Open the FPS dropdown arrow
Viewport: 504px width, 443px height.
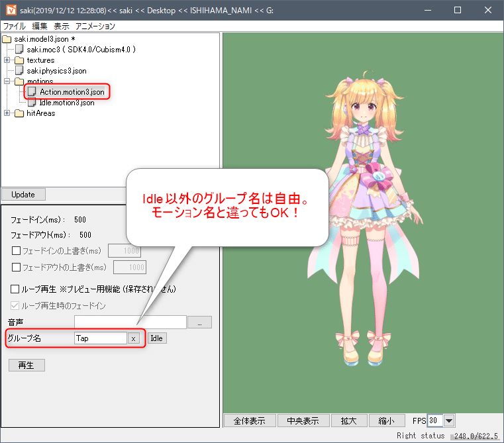tap(449, 420)
